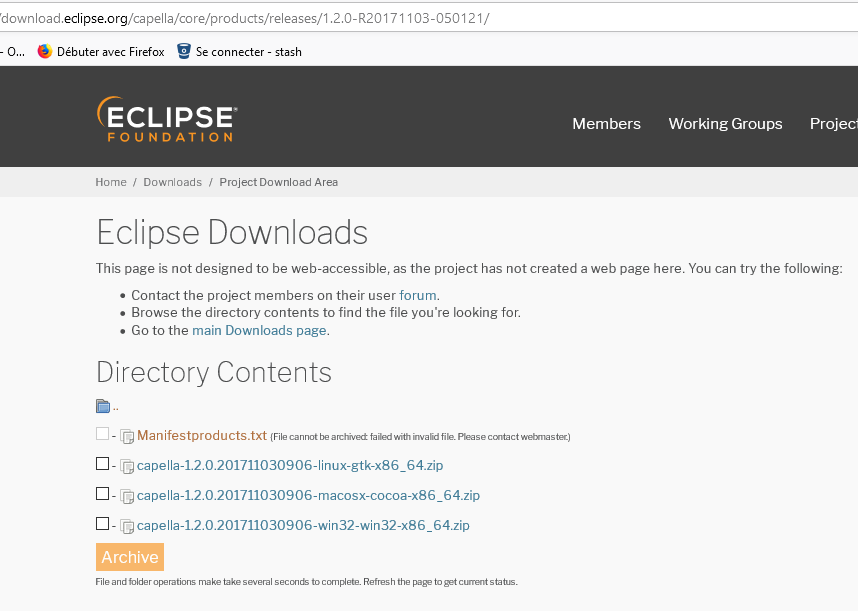Check the win32-win32-x86_64 zip checkbox

pos(102,523)
